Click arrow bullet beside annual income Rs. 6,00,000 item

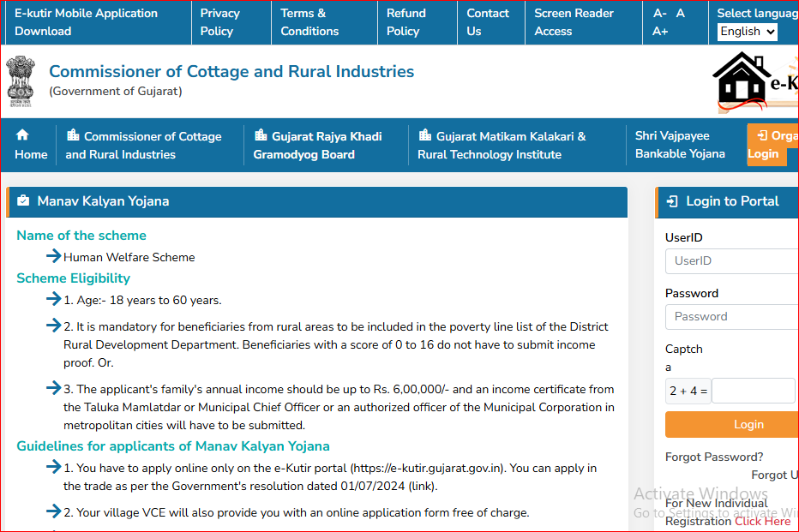pyautogui.click(x=53, y=388)
